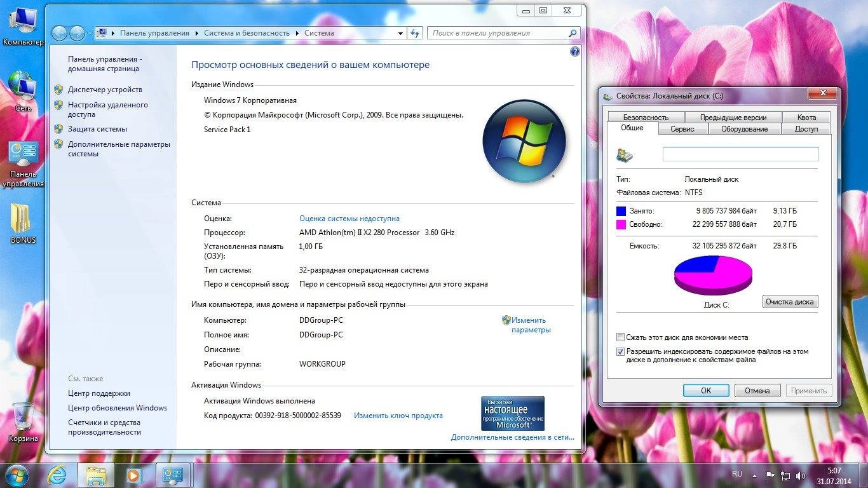Click the shield icon beside Дополнительные параметры системы
Image resolution: width=868 pixels, height=488 pixels.
pyautogui.click(x=58, y=144)
